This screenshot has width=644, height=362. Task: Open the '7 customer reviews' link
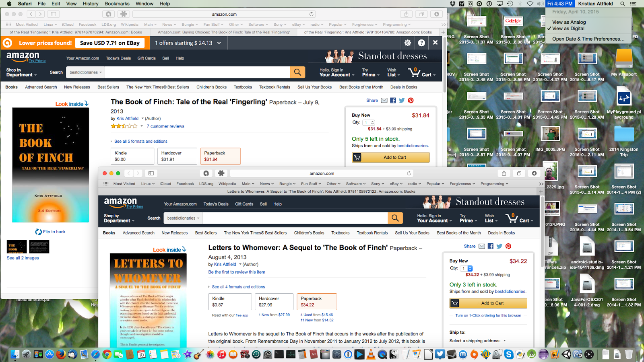pos(165,126)
